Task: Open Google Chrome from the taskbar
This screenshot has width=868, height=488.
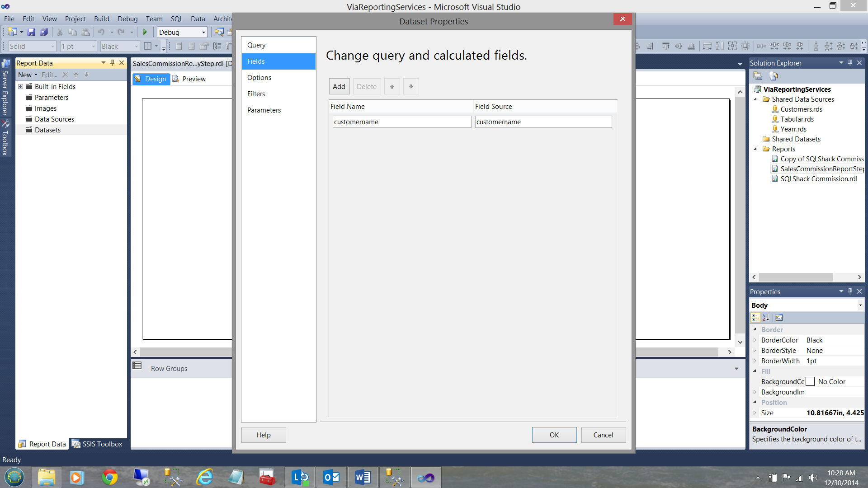Action: pyautogui.click(x=109, y=477)
